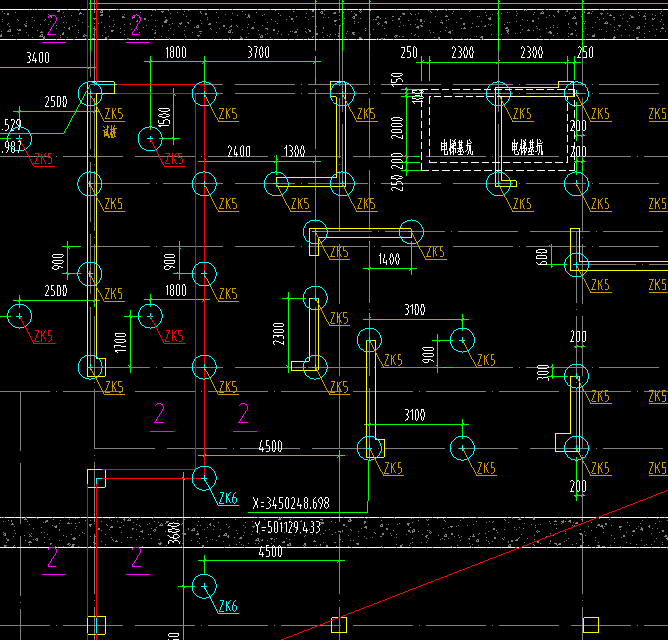Select the yellow 试桩 annotation text
This screenshot has width=668, height=640.
[109, 132]
